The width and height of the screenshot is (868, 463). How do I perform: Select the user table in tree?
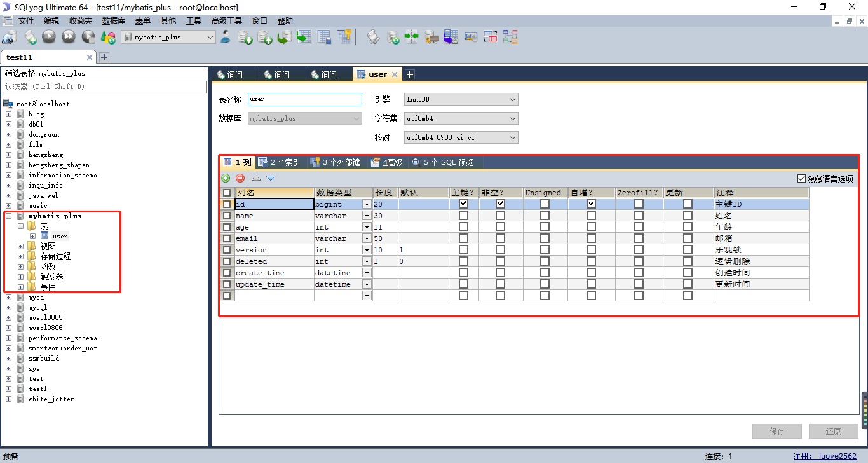pyautogui.click(x=60, y=236)
